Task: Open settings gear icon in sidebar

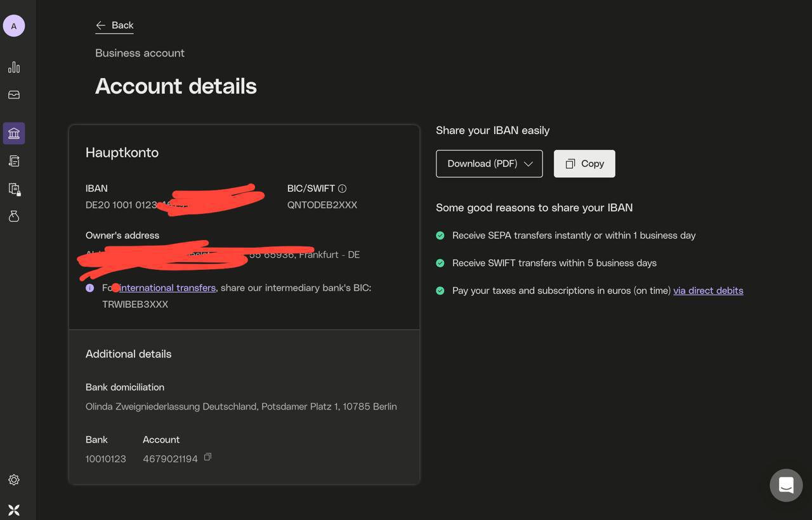Action: click(x=14, y=480)
